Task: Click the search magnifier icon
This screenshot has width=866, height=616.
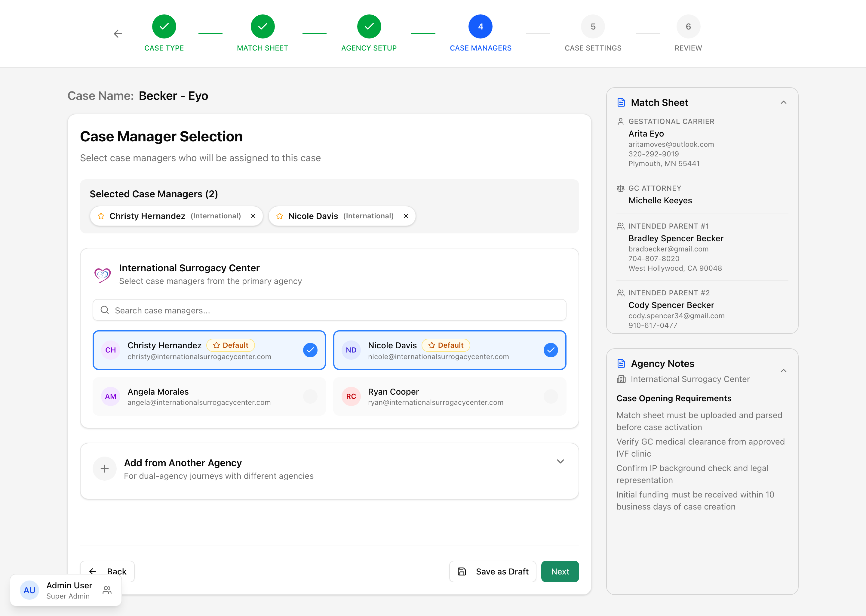Action: 105,310
